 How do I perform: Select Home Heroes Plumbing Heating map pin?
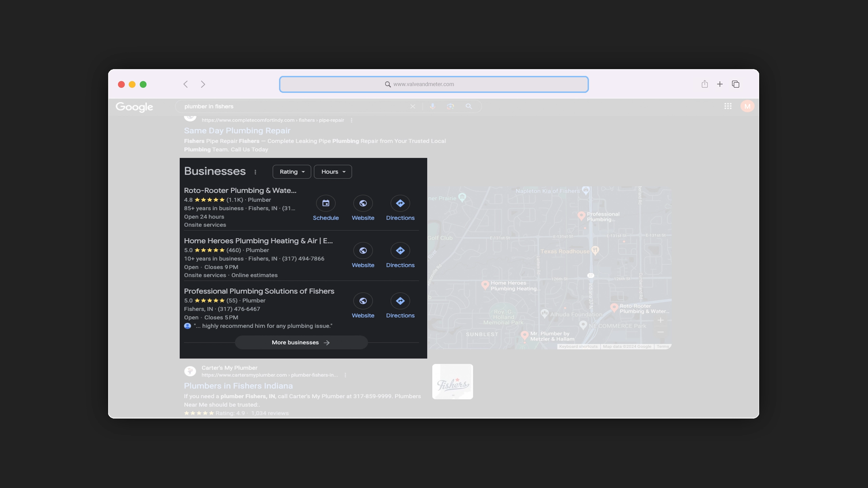(x=485, y=285)
